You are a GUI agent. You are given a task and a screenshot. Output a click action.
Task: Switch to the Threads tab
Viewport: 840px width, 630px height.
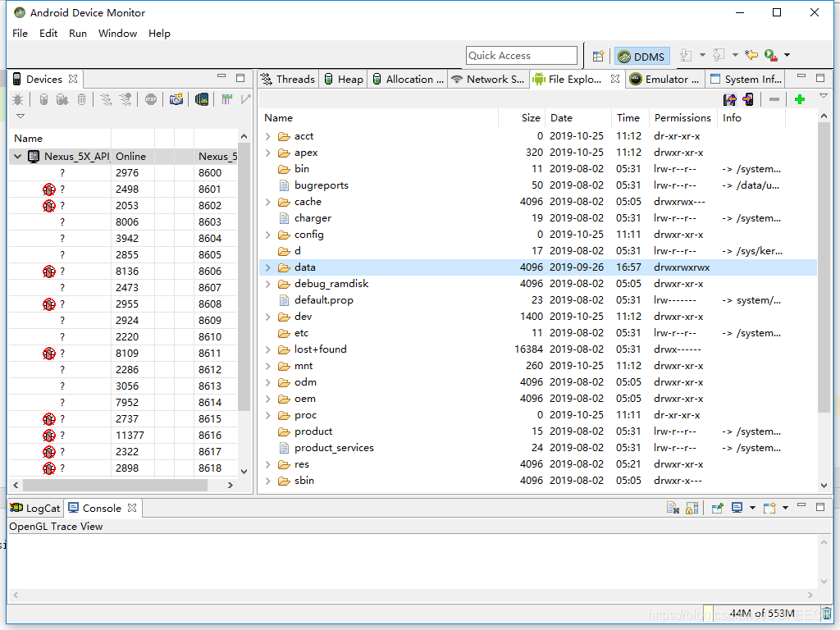coord(288,80)
